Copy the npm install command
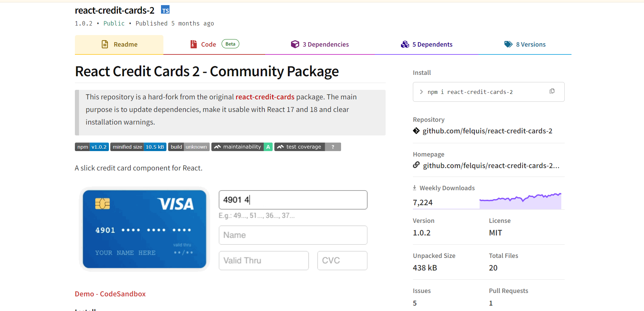644x311 pixels. point(552,91)
